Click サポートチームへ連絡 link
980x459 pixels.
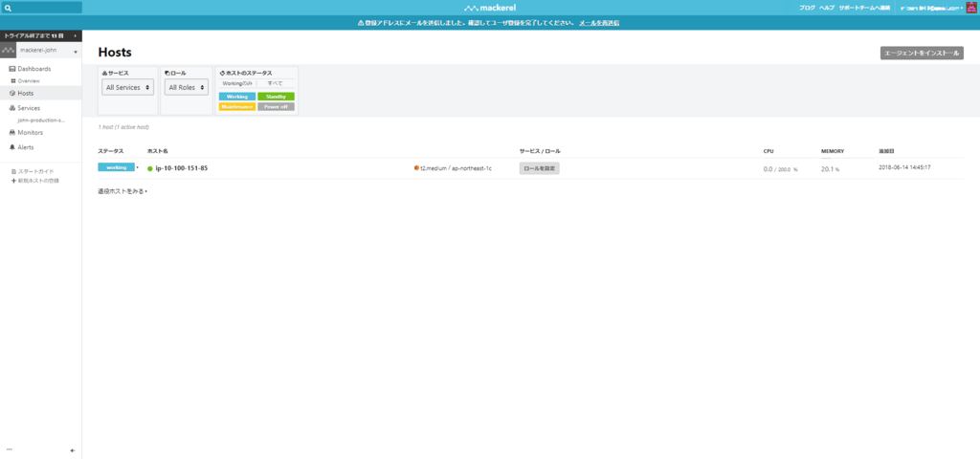click(864, 8)
